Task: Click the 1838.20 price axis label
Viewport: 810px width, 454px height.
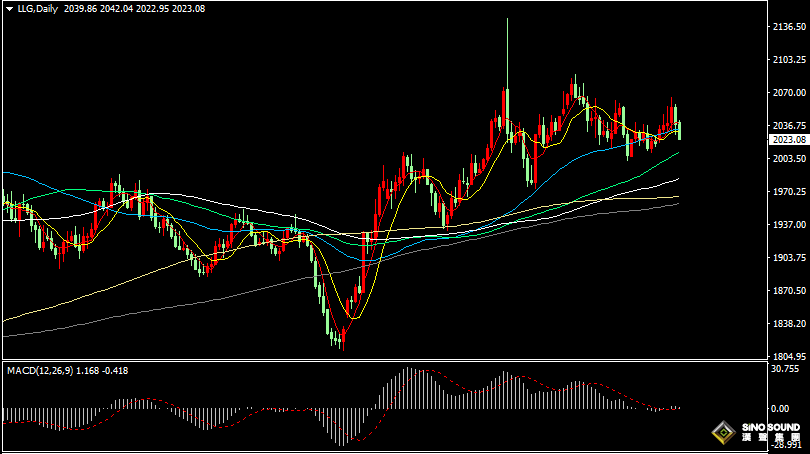Action: 788,324
